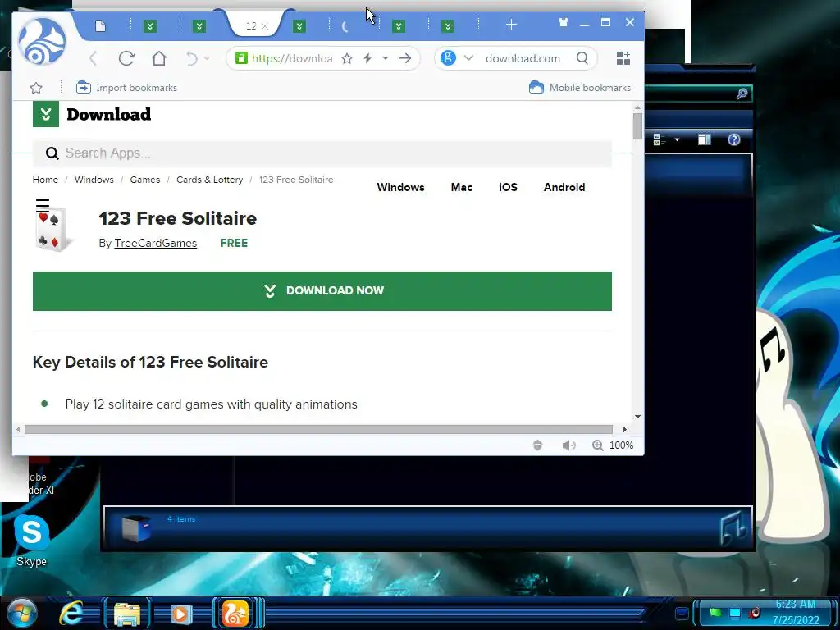This screenshot has width=840, height=630.
Task: Select the Mac platform tab
Action: click(x=461, y=187)
